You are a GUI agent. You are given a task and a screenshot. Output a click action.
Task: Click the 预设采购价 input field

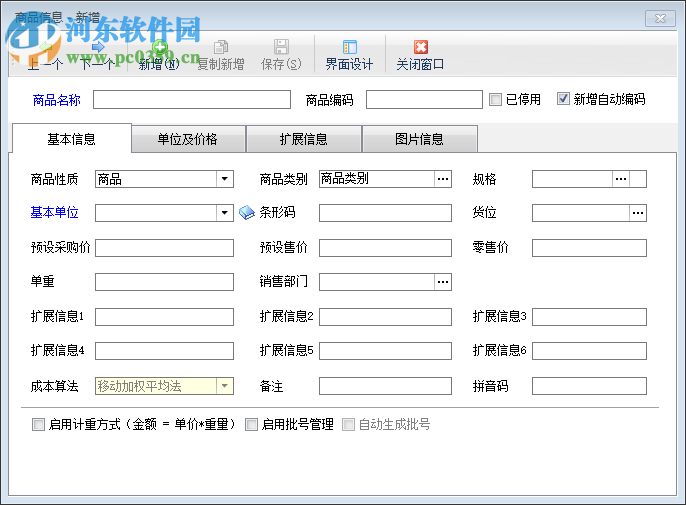[x=164, y=248]
